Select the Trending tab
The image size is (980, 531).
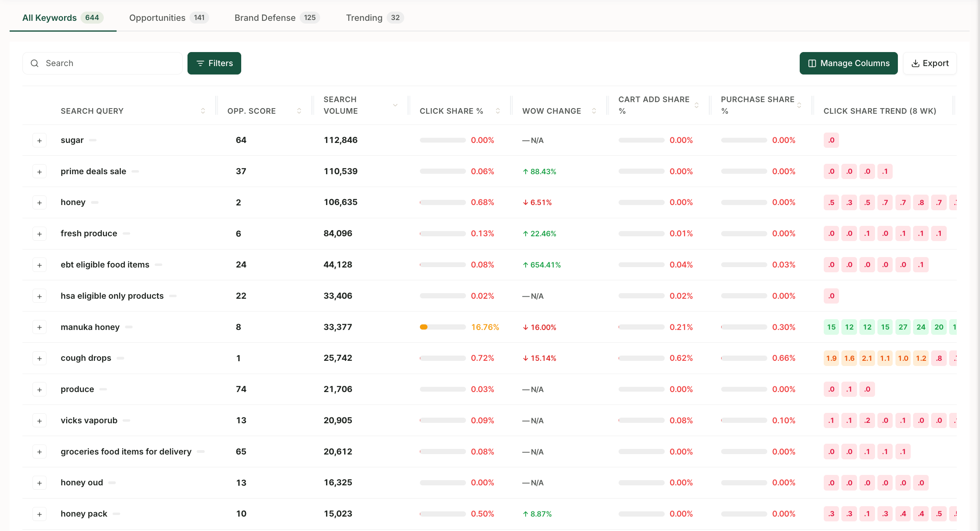(375, 18)
